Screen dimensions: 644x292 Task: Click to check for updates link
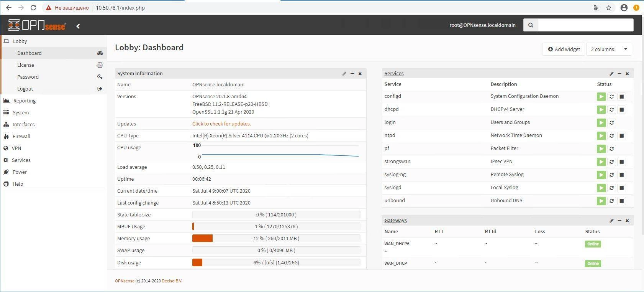coord(221,124)
